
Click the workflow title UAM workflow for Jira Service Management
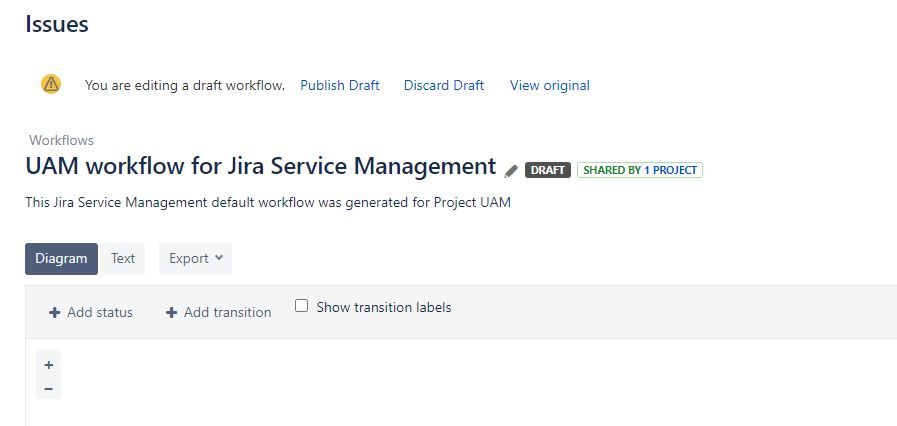click(x=261, y=166)
